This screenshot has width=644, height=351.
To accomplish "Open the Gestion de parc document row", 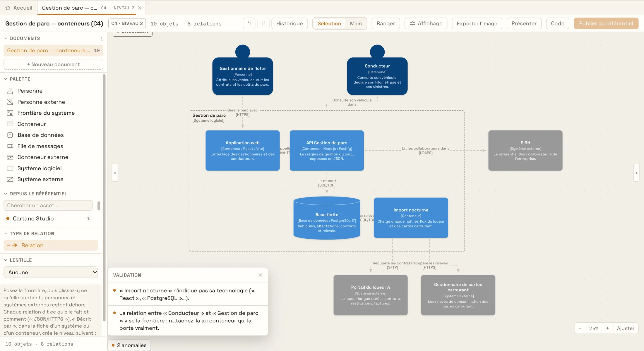I will (53, 51).
